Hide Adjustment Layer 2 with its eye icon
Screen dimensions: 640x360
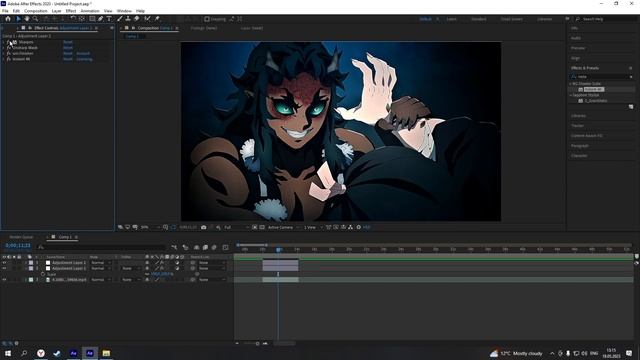coord(4,263)
